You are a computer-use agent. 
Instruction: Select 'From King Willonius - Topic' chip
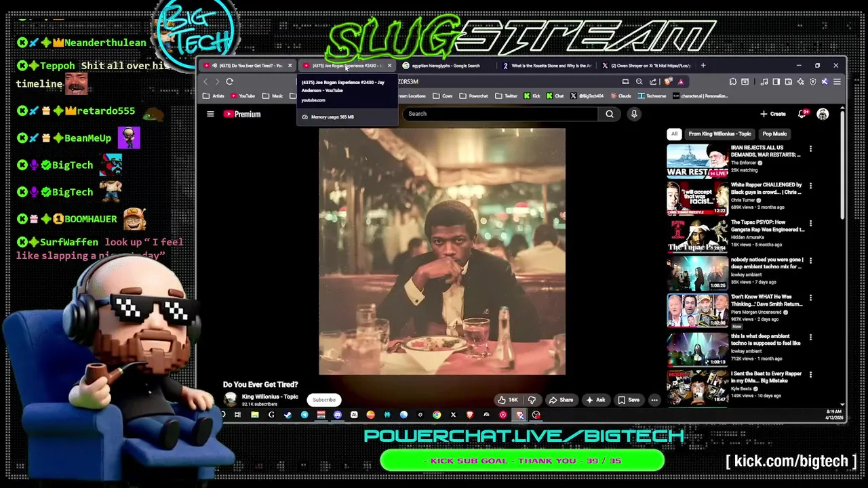[719, 134]
